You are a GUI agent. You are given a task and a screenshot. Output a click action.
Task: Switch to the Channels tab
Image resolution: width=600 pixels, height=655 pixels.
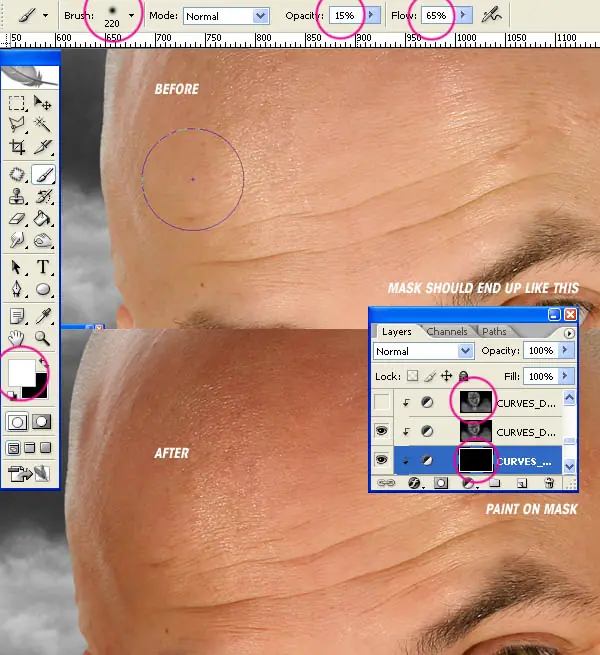coord(447,331)
